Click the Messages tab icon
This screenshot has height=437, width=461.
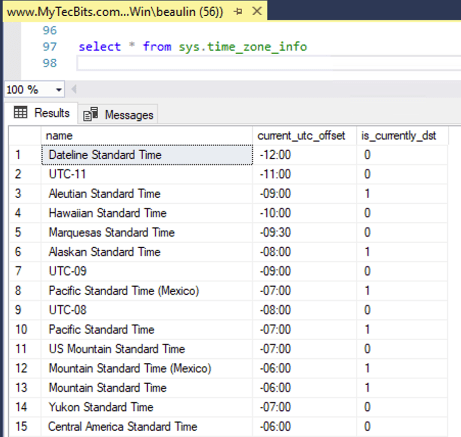click(x=90, y=114)
